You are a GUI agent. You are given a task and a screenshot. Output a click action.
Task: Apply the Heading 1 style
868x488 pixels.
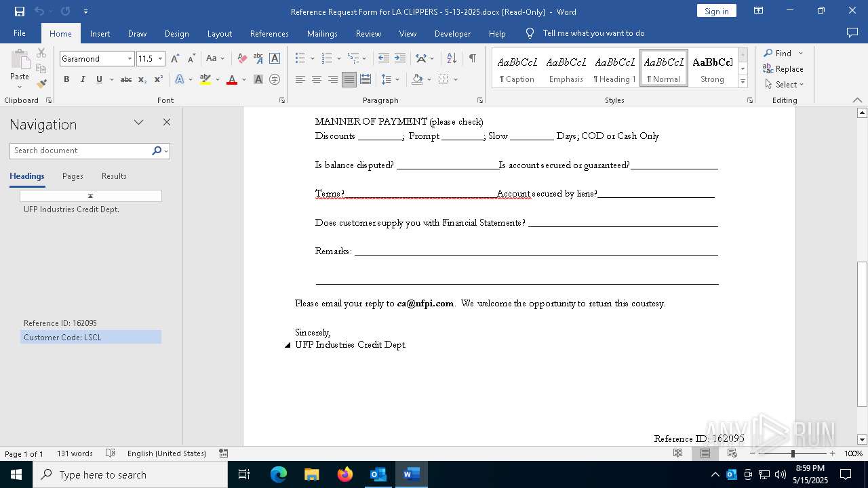[x=615, y=68]
